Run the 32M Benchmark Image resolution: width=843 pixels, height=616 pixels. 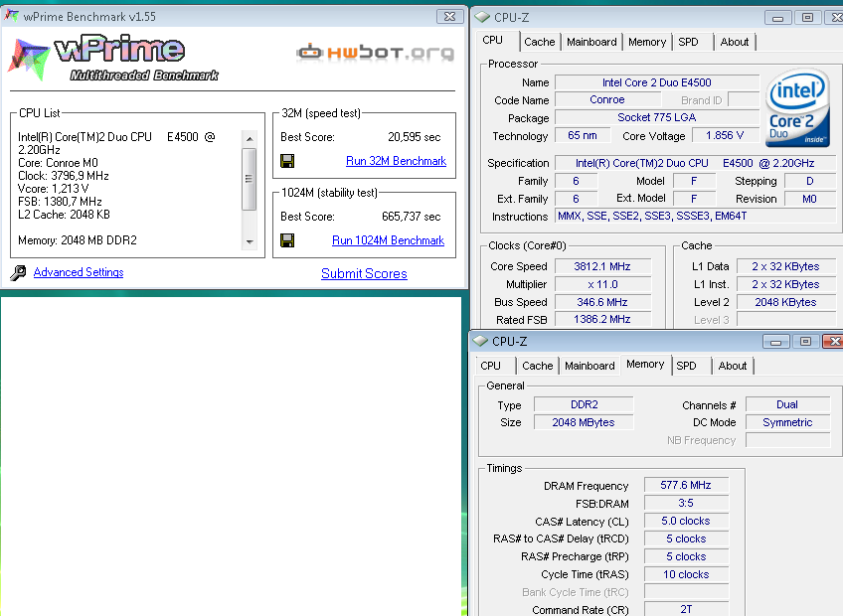click(x=397, y=161)
